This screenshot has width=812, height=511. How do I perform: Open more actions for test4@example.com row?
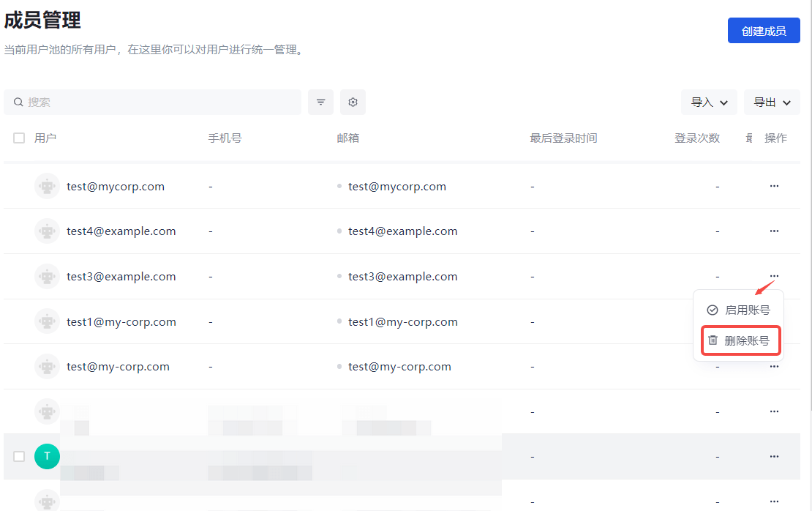point(774,231)
